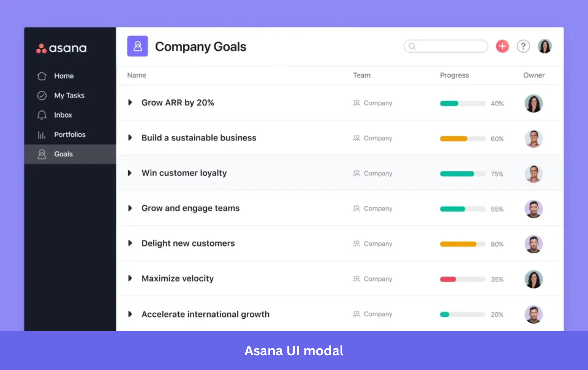
Task: Click the Goals icon in sidebar
Action: 42,154
